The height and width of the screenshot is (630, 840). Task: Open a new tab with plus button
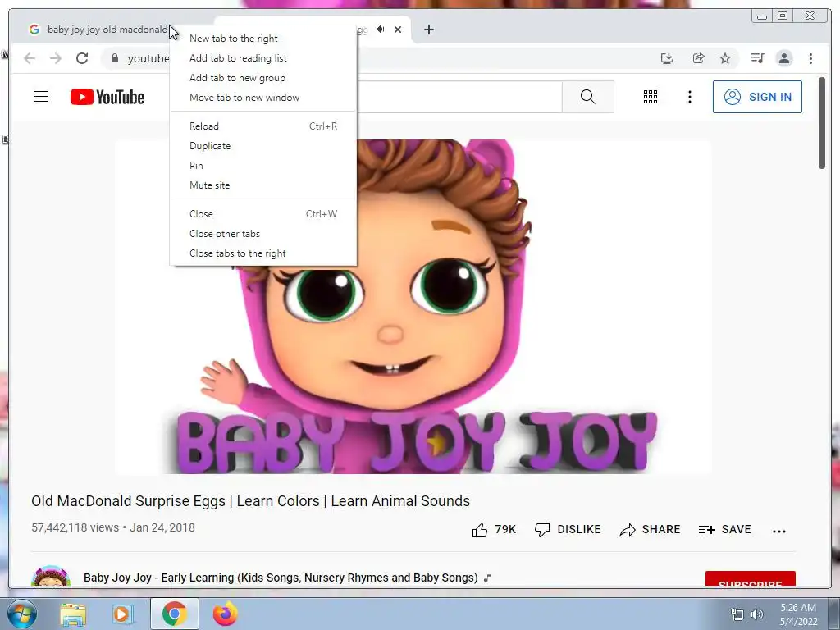pyautogui.click(x=428, y=30)
